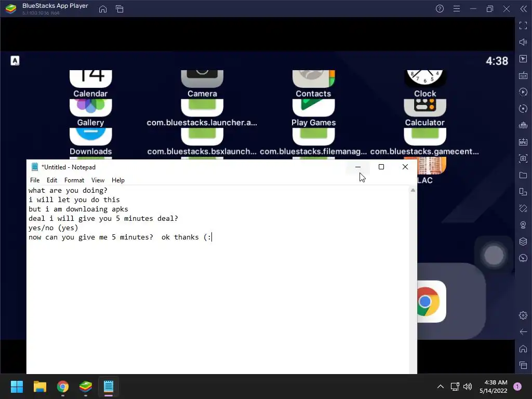The width and height of the screenshot is (532, 399).
Task: Click the recent apps icon at sidebar bottom
Action: click(523, 365)
